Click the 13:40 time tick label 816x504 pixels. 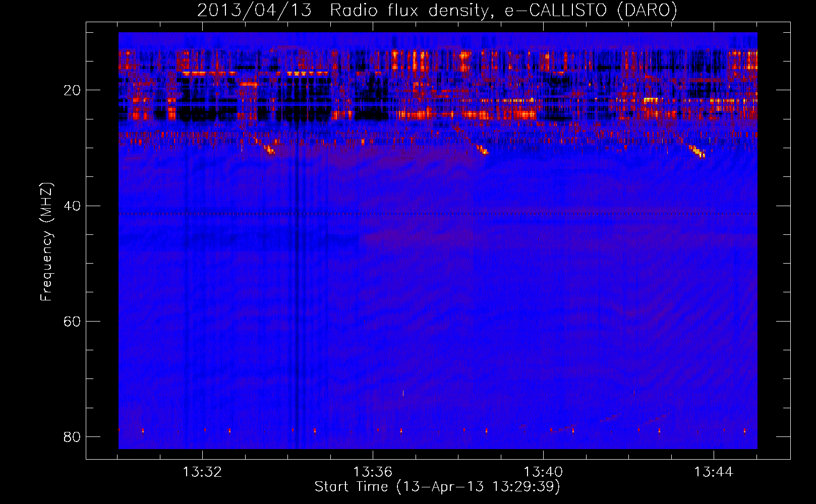(x=543, y=472)
